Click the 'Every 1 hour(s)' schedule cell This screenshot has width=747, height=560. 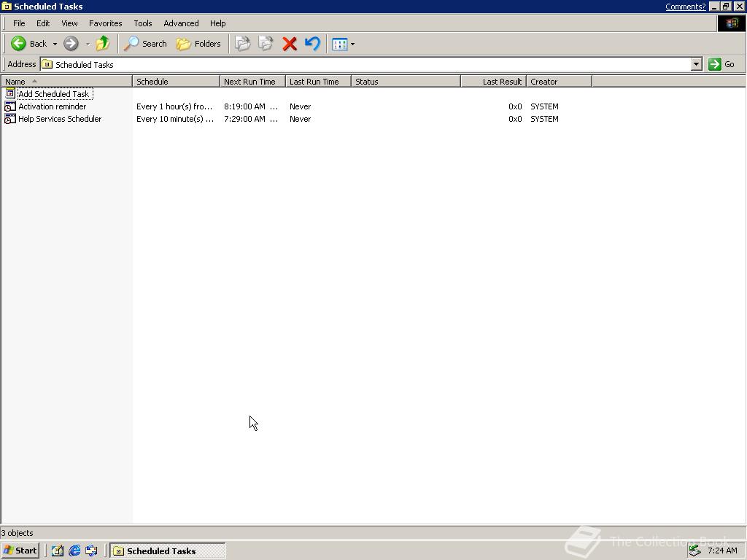tap(174, 106)
